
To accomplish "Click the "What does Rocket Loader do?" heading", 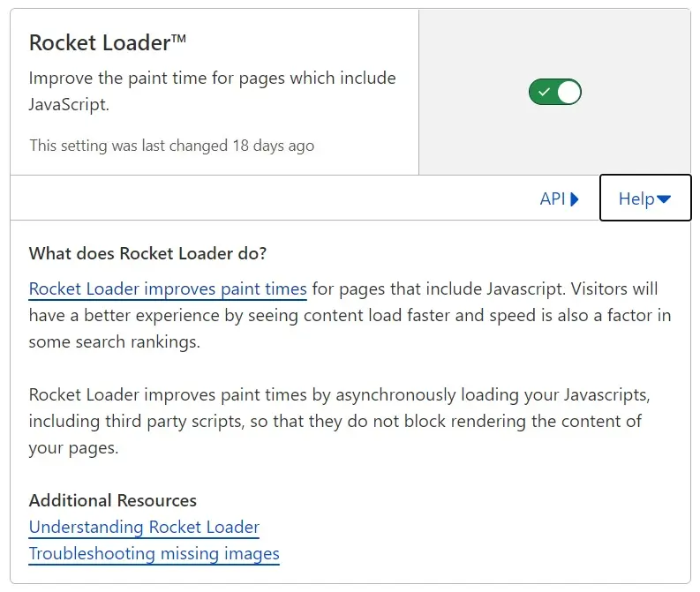I will 147,253.
